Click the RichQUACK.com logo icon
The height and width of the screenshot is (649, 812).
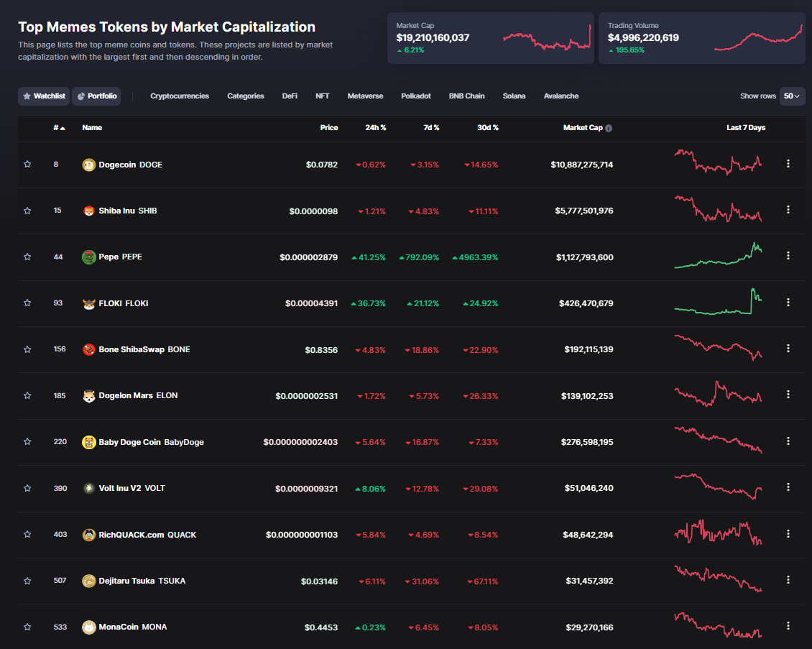pyautogui.click(x=89, y=535)
